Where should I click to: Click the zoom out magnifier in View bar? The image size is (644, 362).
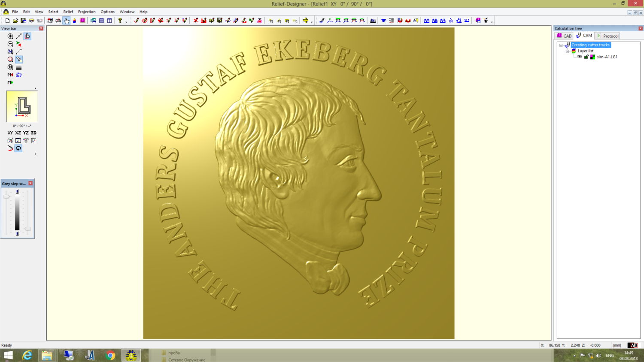tap(10, 44)
